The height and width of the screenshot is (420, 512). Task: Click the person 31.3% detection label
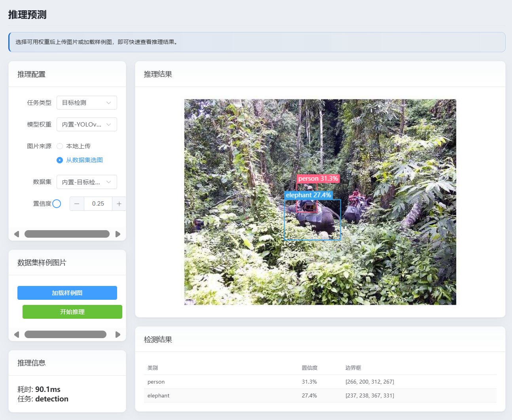point(318,179)
